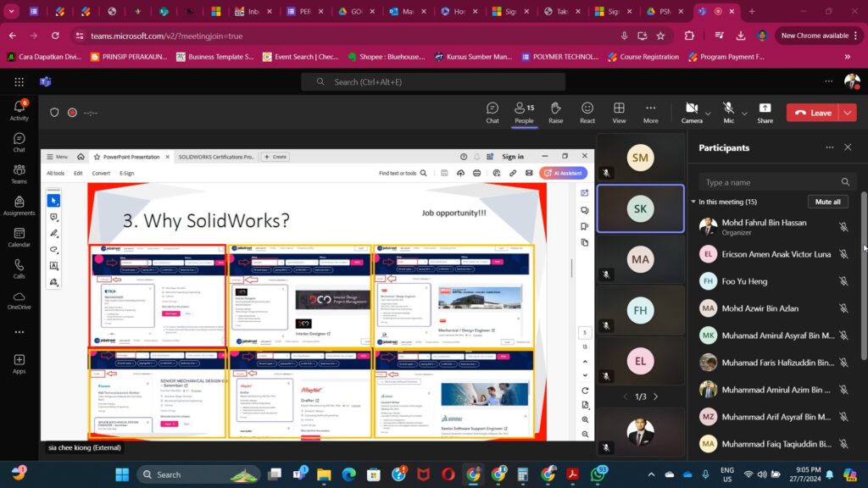Open the More actions menu in meeting toolbar
The image size is (868, 488).
click(650, 113)
